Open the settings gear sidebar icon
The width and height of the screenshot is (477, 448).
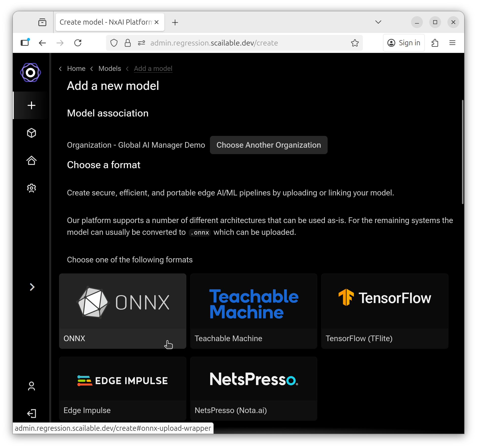click(32, 188)
